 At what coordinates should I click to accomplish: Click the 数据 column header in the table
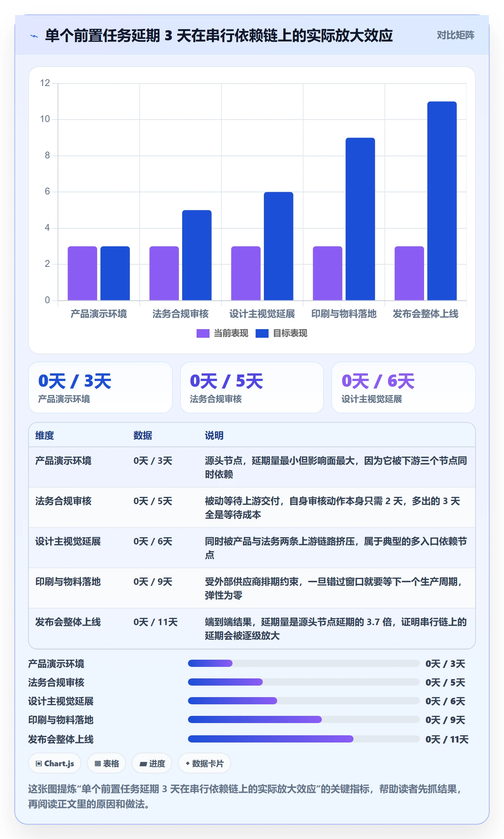143,435
